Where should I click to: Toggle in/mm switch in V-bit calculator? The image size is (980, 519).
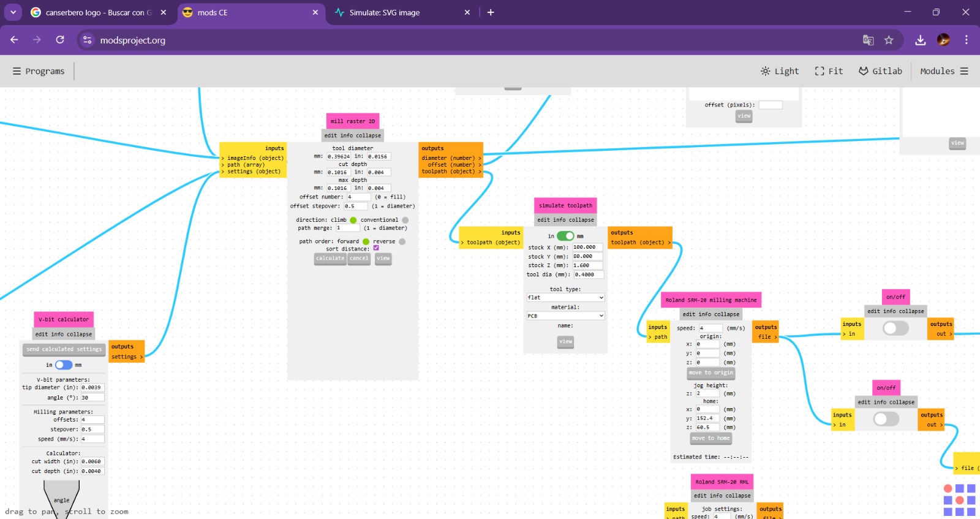pos(64,365)
